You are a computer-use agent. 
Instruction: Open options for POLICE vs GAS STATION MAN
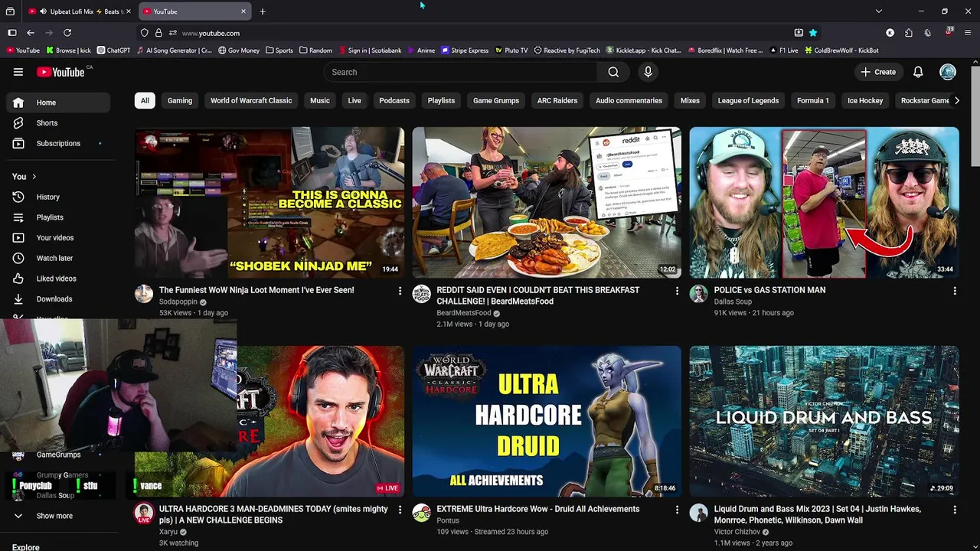tap(955, 291)
